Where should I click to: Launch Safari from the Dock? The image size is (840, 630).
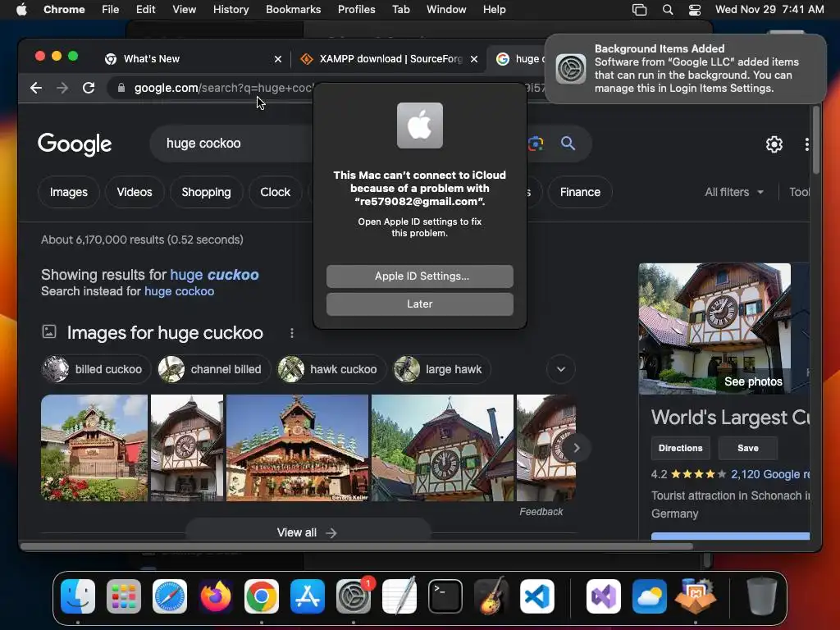tap(170, 596)
